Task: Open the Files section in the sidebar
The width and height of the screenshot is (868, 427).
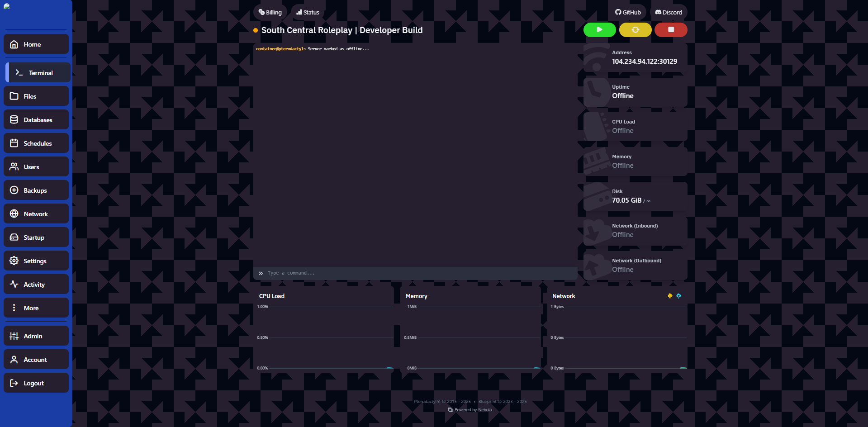Action: point(36,96)
